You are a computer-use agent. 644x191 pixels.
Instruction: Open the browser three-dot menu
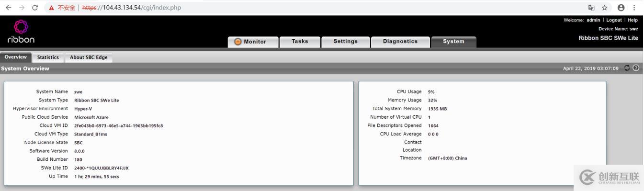(x=634, y=8)
